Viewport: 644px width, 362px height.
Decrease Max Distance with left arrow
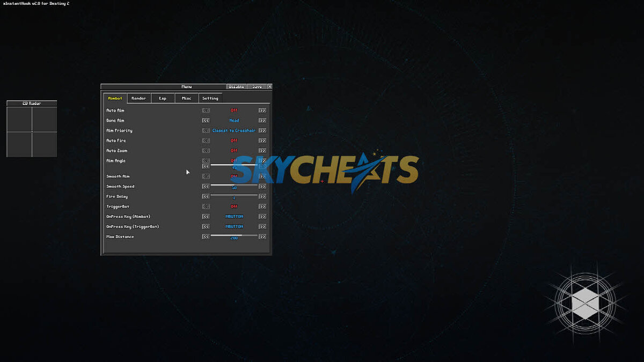click(206, 237)
